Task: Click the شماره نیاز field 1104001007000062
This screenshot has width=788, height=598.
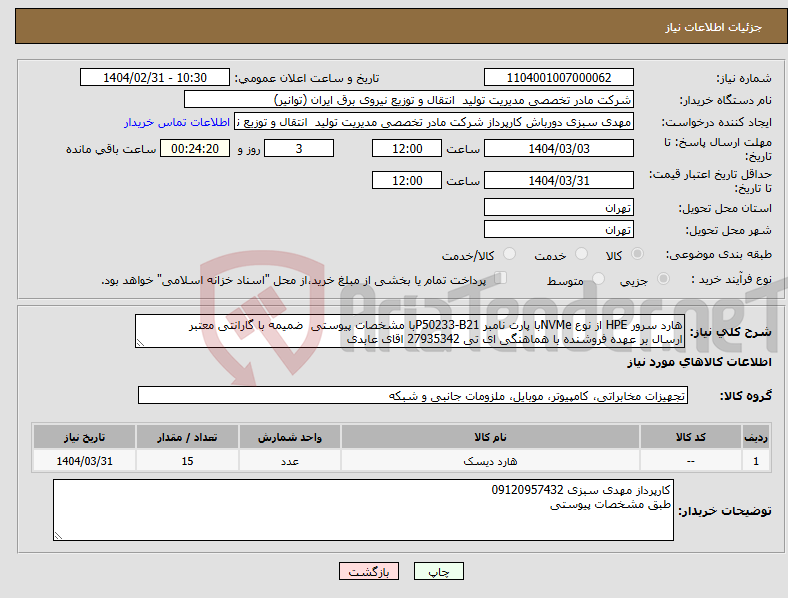Action: 558,77
